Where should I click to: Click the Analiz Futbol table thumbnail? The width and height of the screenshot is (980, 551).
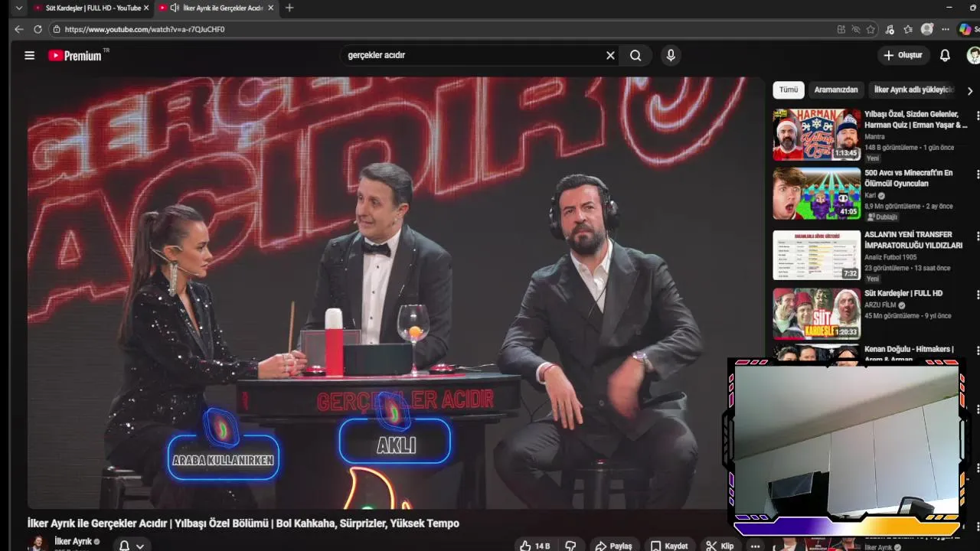click(x=816, y=255)
